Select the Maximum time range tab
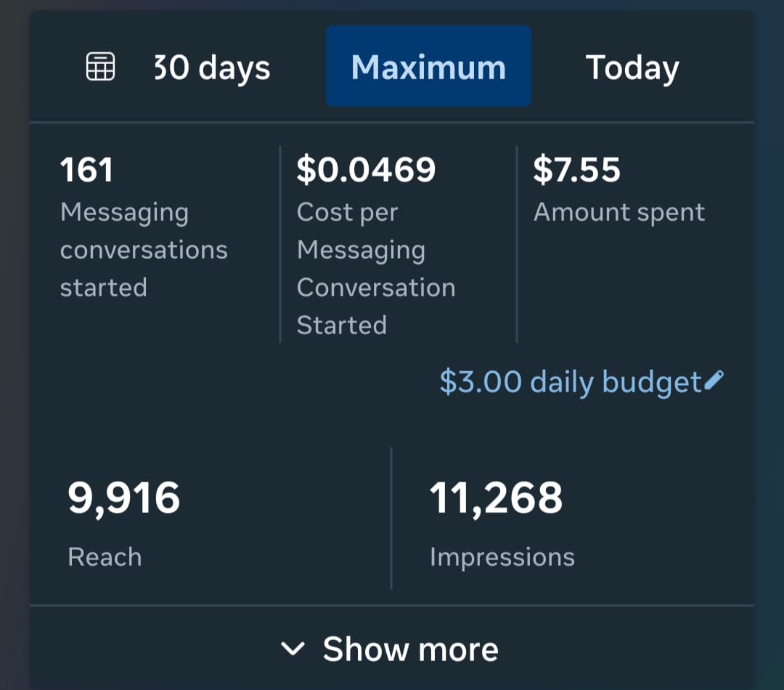 pos(428,67)
